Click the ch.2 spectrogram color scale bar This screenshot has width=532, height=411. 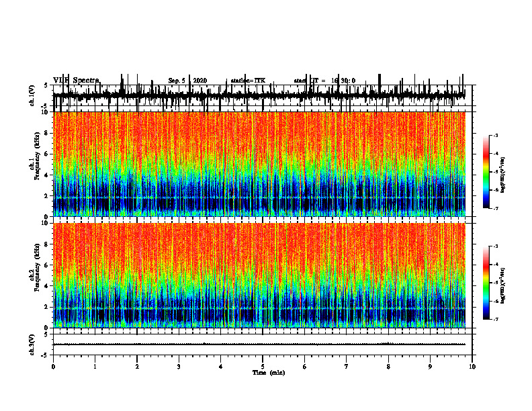486,283
